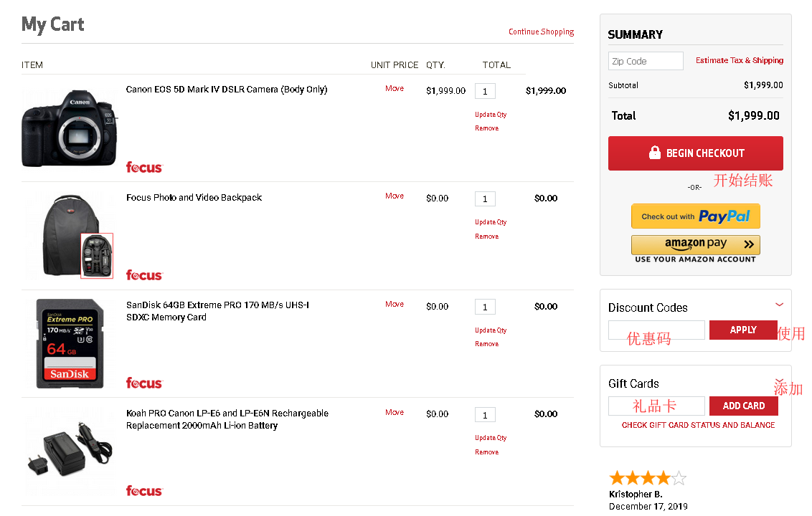Viewport: 812px width, 516px height.
Task: Click the Zip Code field
Action: click(646, 61)
